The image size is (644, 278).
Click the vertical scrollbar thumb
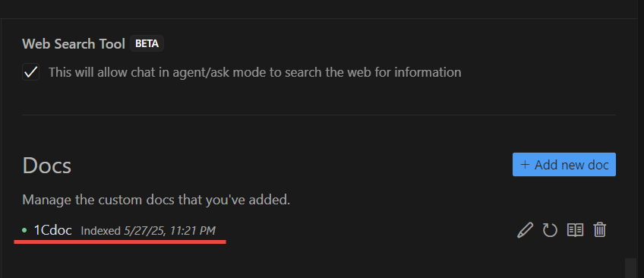pos(630,267)
